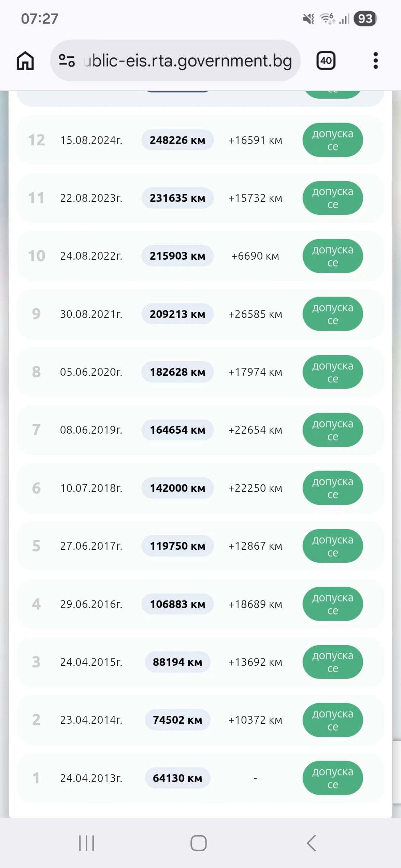Select the 248226 км mileage chip
This screenshot has width=401, height=868.
click(177, 140)
